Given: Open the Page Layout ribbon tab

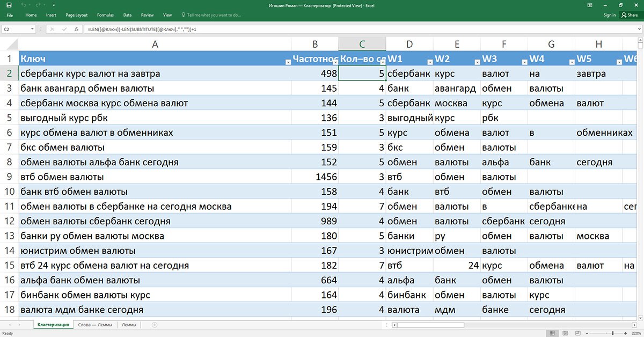Looking at the screenshot, I should pos(77,15).
